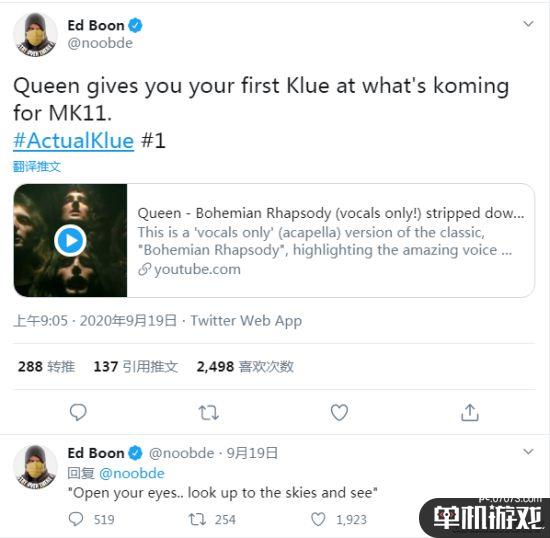
Task: Open the #ActualKlue hashtag
Action: tap(73, 141)
